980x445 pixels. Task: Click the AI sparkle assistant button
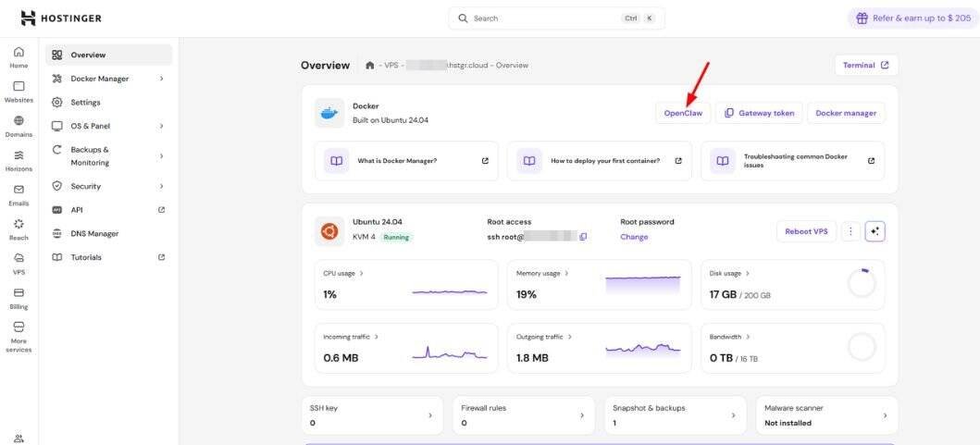coord(875,231)
